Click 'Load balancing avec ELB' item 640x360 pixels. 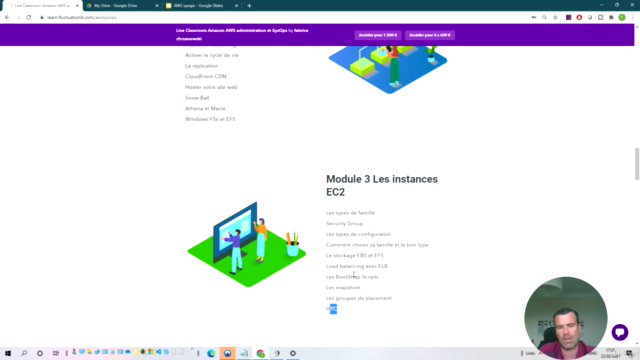(357, 266)
